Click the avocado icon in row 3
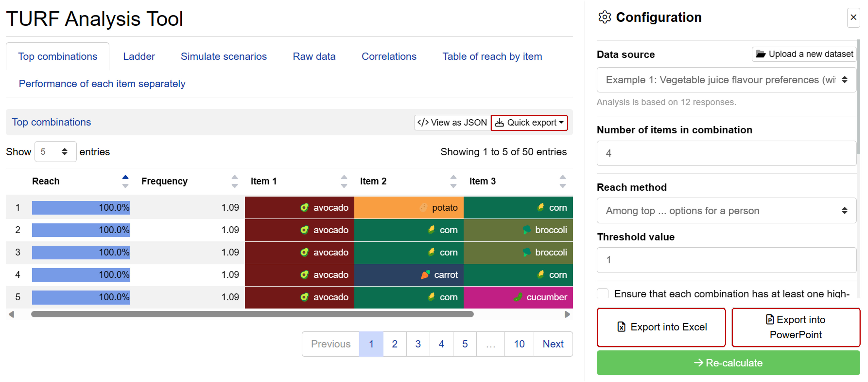This screenshot has height=382, width=868. 304,252
